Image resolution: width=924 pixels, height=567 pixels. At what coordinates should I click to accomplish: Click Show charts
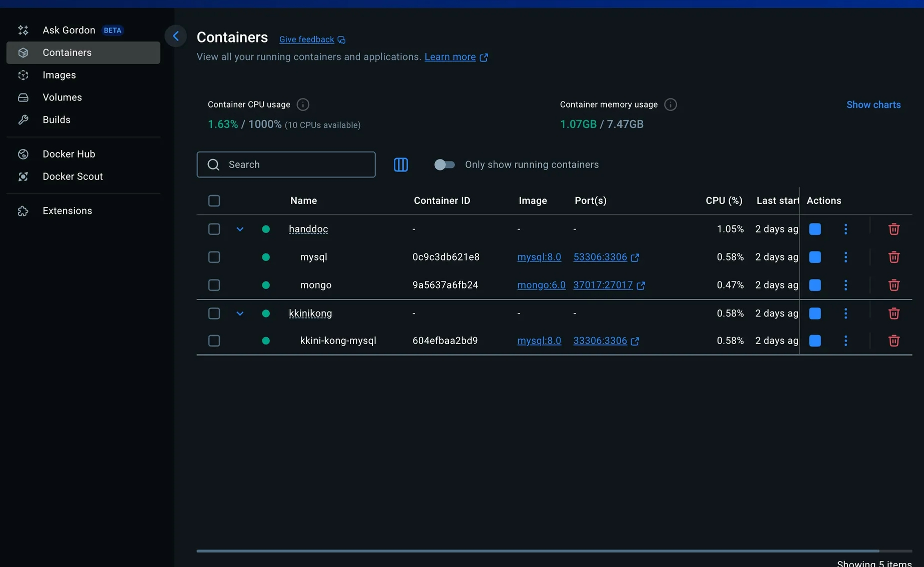point(874,104)
